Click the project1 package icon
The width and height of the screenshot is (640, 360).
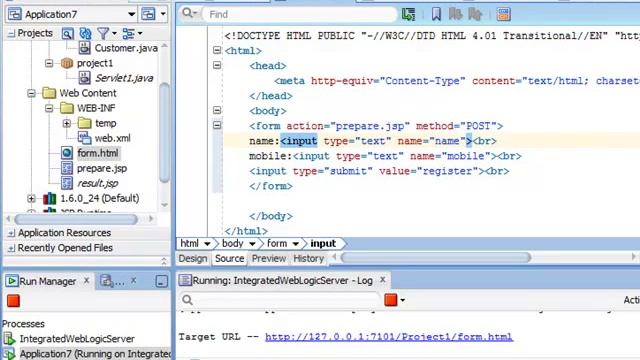point(67,63)
